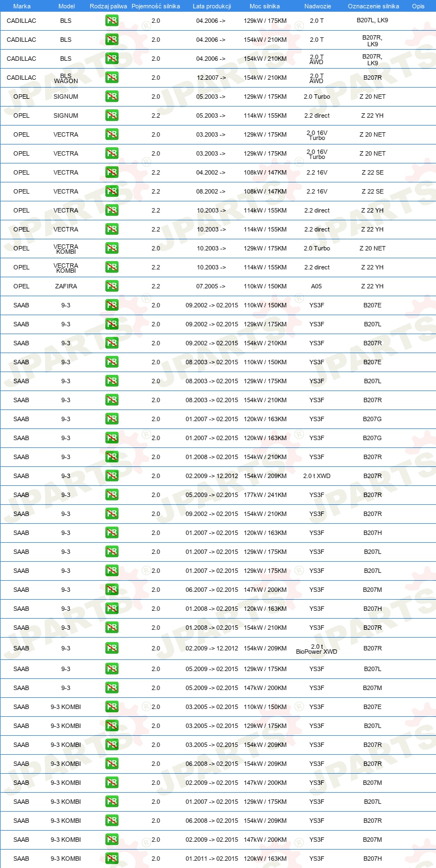Image resolution: width=436 pixels, height=868 pixels.
Task: Click the '2.0 t XWD' body cell
Action: click(317, 476)
